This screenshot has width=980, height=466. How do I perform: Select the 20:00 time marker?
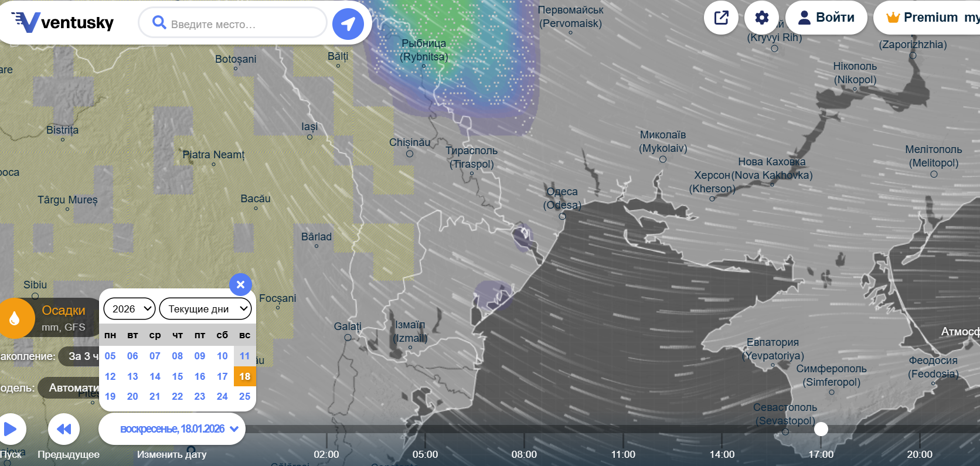click(x=919, y=454)
